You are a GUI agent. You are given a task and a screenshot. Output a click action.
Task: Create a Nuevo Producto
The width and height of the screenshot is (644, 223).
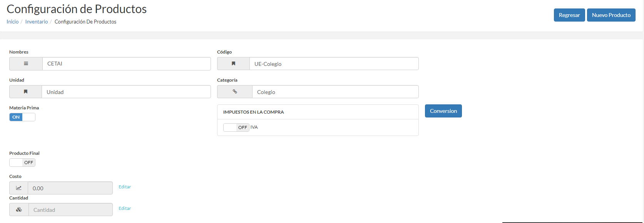[x=611, y=15]
